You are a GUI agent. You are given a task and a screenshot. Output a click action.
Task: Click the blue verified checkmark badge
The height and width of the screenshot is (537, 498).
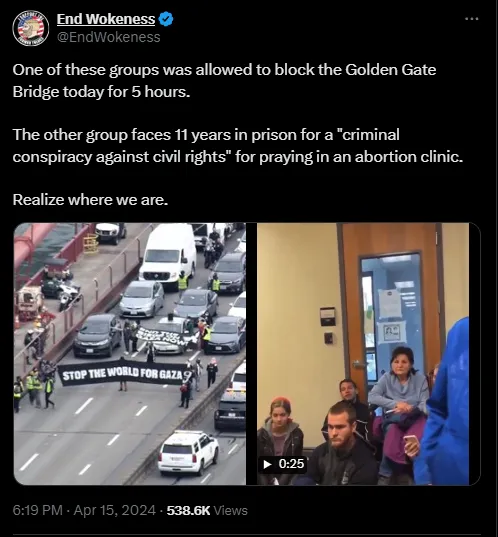[x=166, y=19]
